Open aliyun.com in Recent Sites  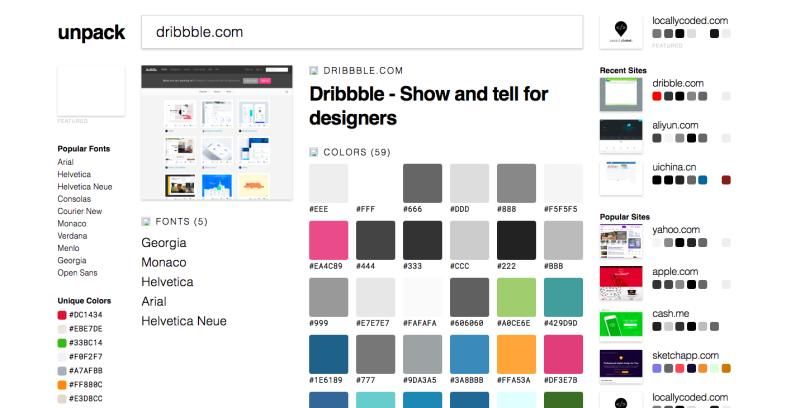coord(675,125)
